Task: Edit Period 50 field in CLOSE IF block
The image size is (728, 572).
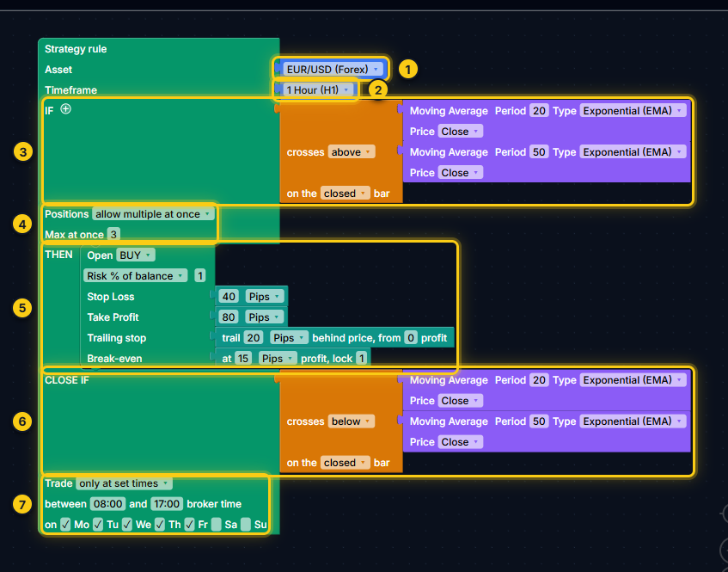Action: tap(539, 421)
